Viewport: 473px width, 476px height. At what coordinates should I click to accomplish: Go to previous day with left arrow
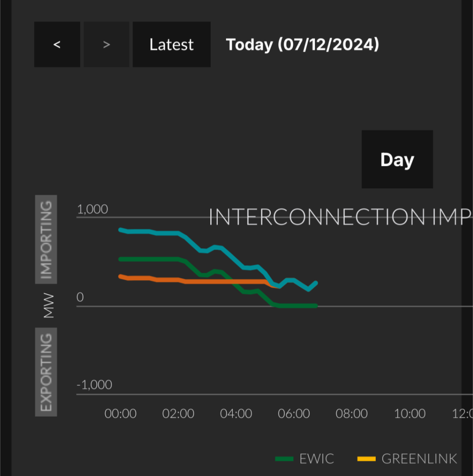coord(57,44)
